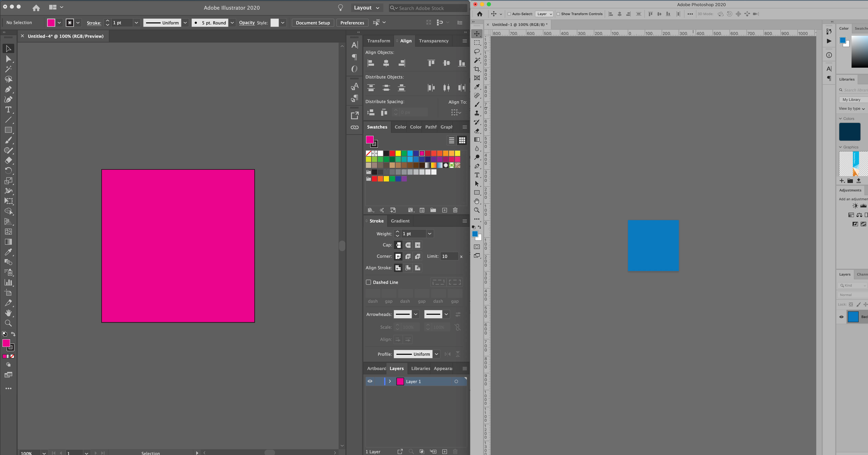Hide Layer 1 using eye icon
Image resolution: width=868 pixels, height=455 pixels.
(x=370, y=381)
